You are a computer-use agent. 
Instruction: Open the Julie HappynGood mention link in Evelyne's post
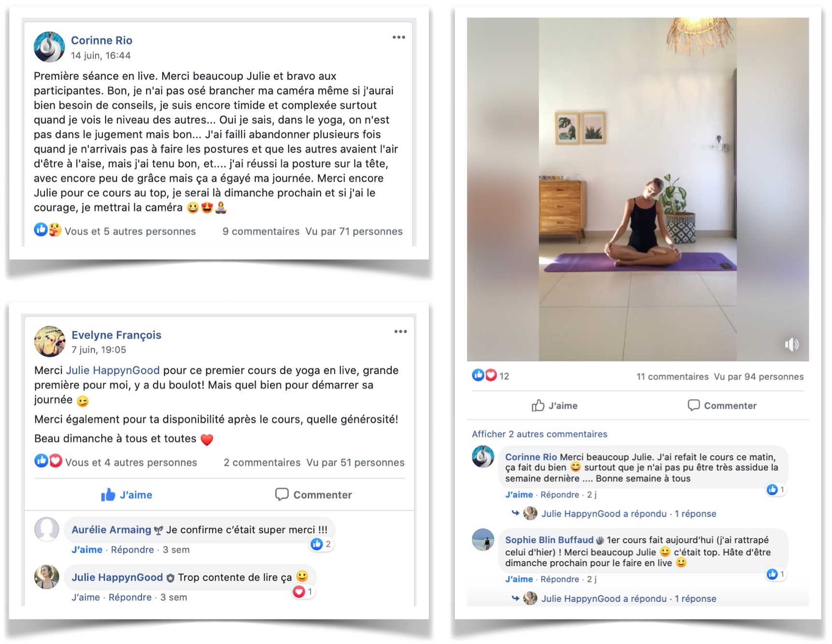[113, 370]
